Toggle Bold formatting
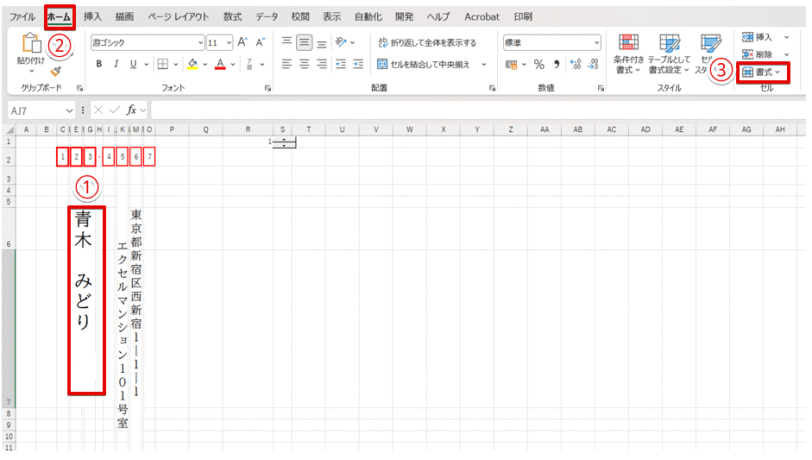812x460 pixels. [99, 64]
